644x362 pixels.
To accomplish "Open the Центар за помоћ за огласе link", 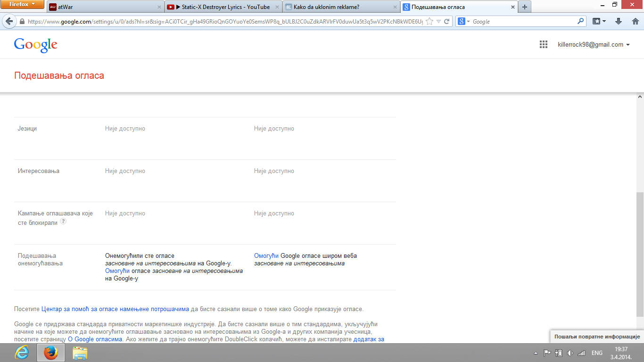I will (115, 309).
